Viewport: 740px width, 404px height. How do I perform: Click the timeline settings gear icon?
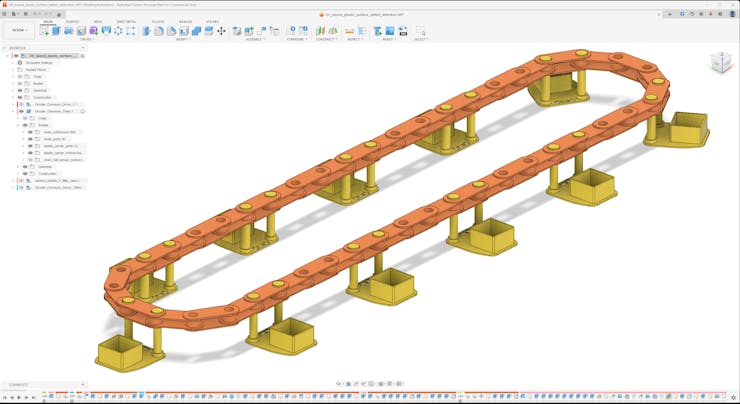tap(733, 398)
